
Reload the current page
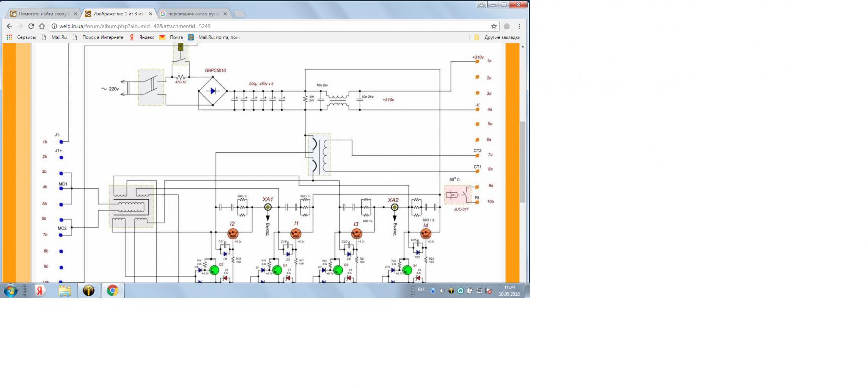31,26
